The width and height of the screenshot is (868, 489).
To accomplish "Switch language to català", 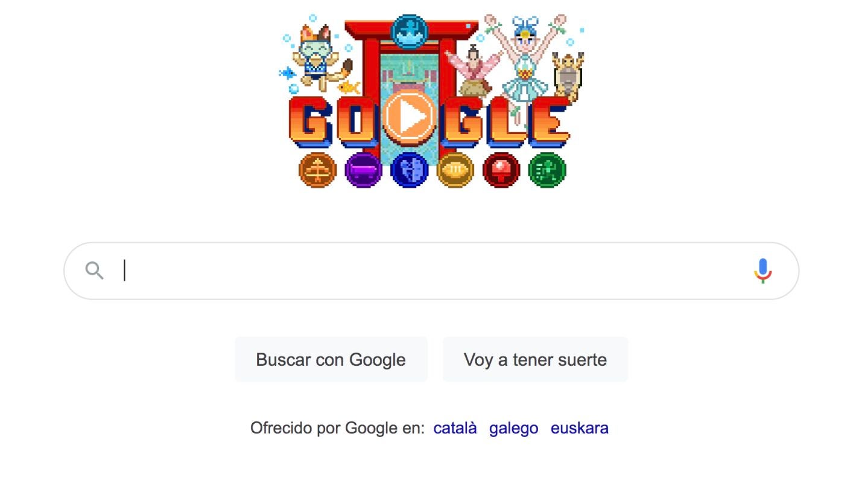I will (x=455, y=428).
